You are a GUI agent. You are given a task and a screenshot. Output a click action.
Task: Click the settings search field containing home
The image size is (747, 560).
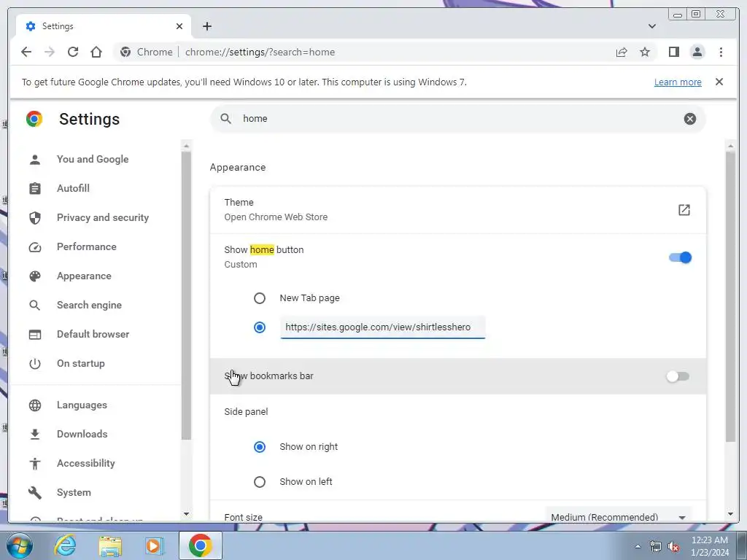coord(457,119)
